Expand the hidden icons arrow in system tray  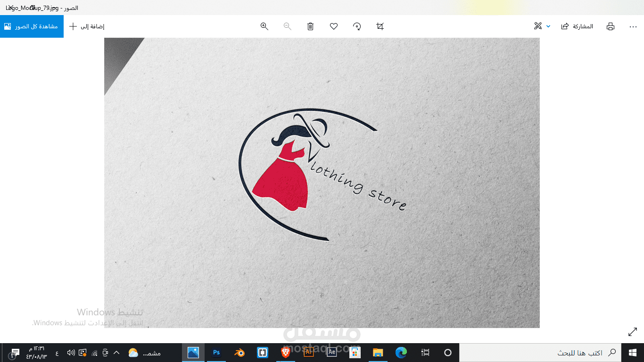pyautogui.click(x=116, y=352)
